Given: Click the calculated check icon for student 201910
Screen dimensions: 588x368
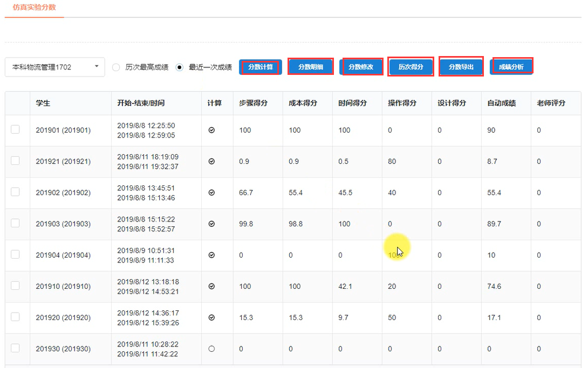Looking at the screenshot, I should (x=211, y=287).
